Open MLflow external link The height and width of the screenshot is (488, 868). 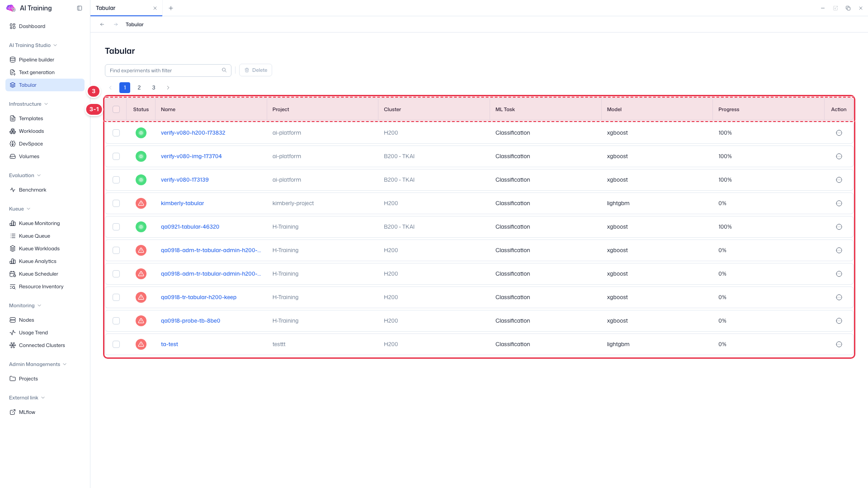click(27, 412)
